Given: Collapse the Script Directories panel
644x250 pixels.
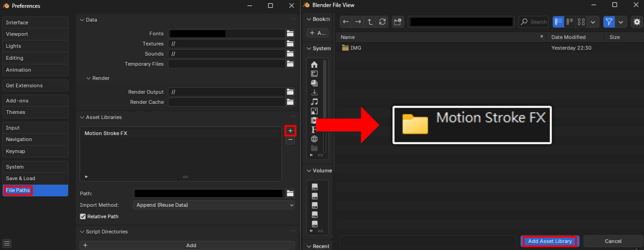Looking at the screenshot, I should (82, 232).
